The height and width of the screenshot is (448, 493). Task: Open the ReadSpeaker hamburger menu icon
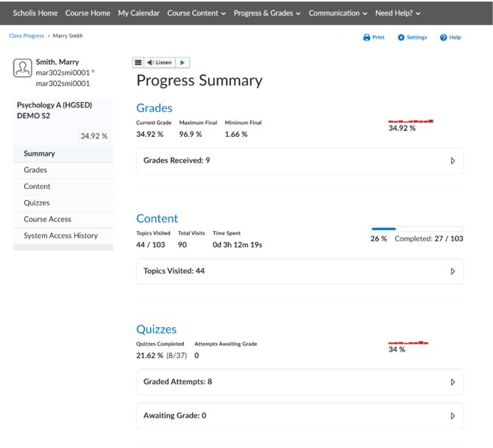tap(138, 63)
